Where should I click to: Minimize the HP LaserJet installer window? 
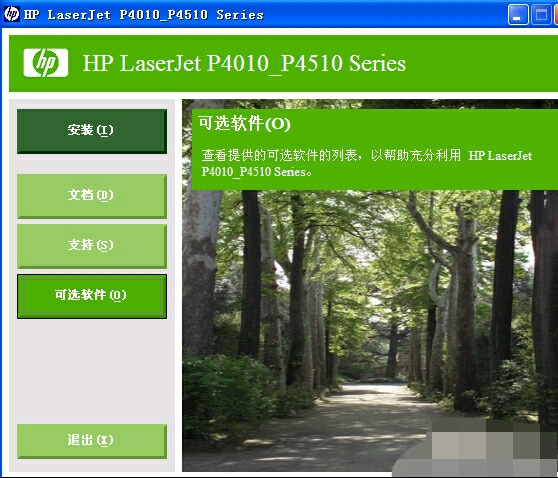click(x=518, y=15)
